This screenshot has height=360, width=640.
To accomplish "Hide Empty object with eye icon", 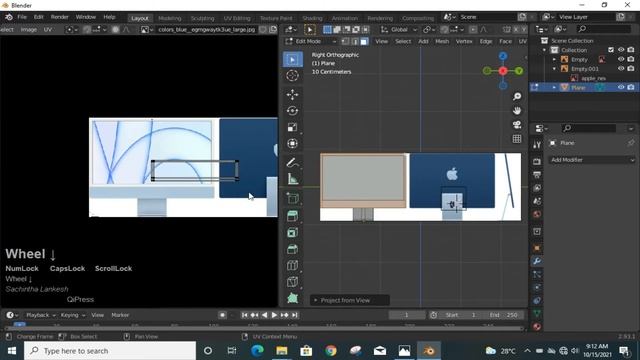I will pos(621,59).
